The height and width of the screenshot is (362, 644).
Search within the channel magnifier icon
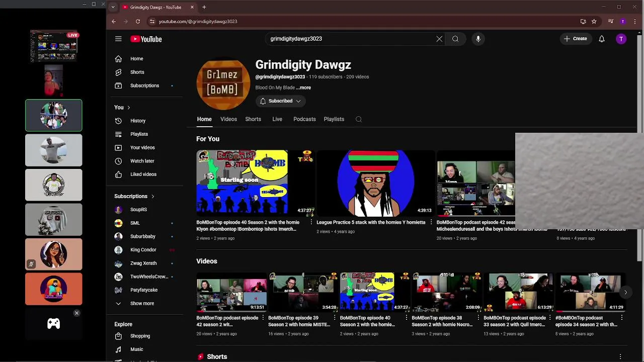click(359, 119)
